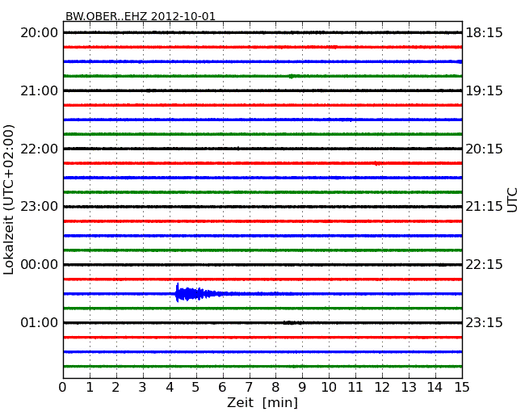Select the x-axis tick label 7
525x420 pixels.
point(249,387)
